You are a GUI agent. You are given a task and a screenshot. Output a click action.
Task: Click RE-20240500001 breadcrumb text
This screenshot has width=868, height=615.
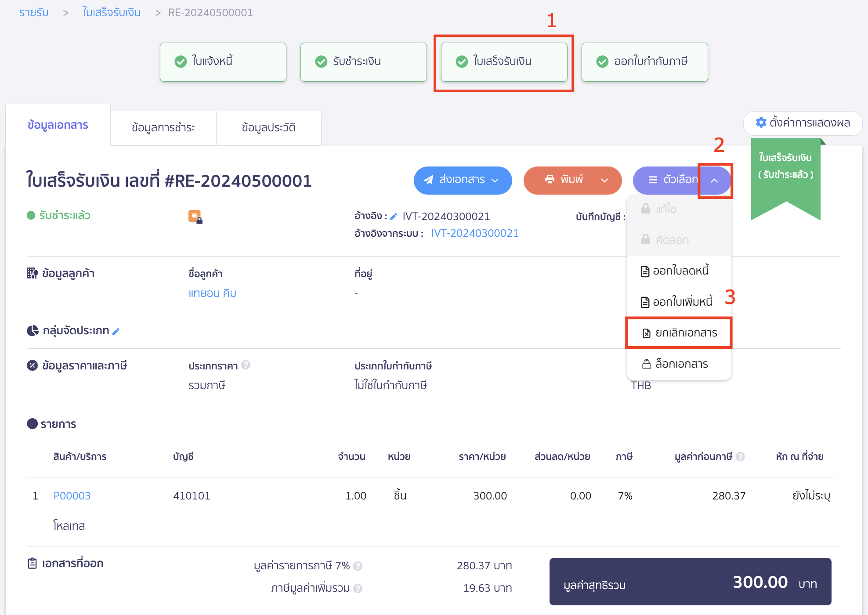(x=210, y=13)
